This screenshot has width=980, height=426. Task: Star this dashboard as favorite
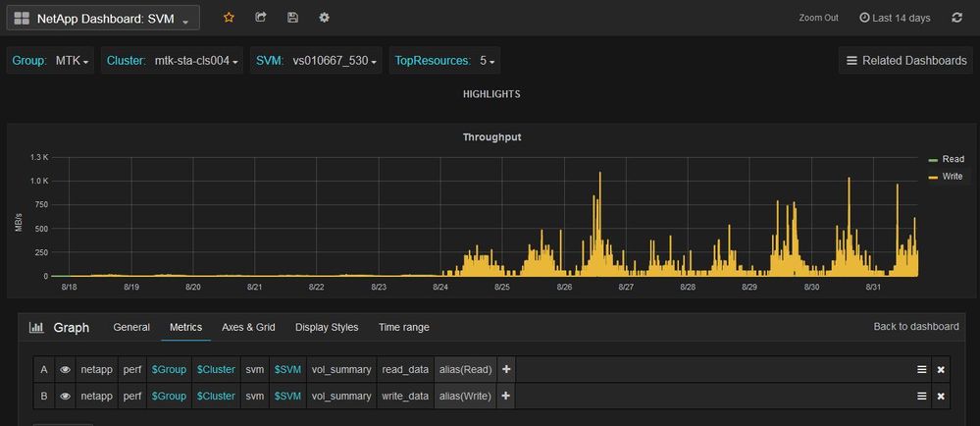pyautogui.click(x=229, y=18)
